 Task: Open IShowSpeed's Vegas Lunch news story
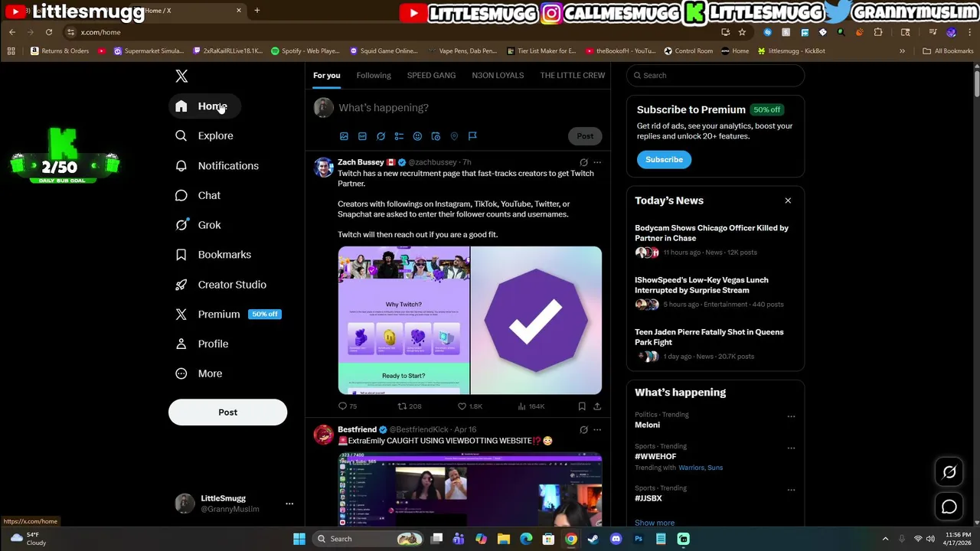click(701, 285)
